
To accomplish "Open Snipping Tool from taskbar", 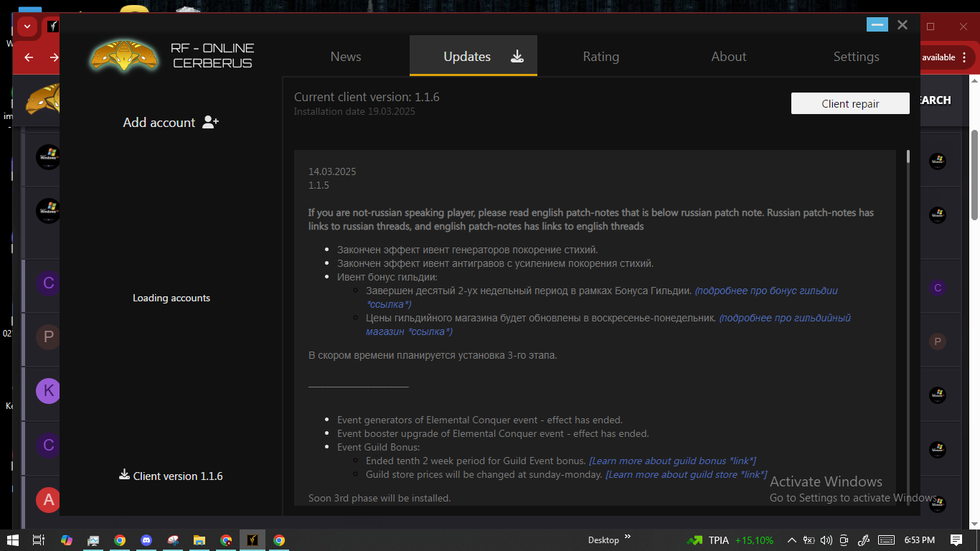I will coord(173,540).
